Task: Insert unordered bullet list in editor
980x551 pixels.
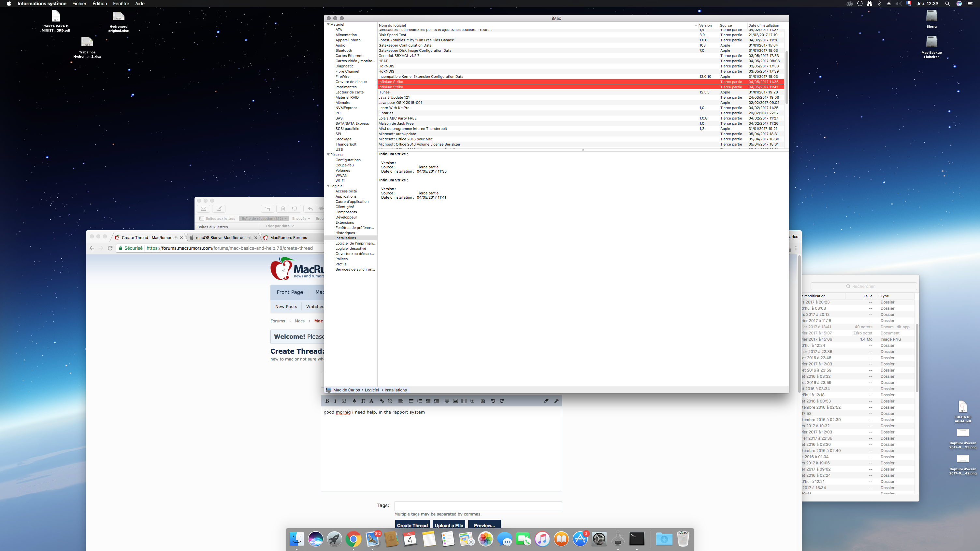Action: pyautogui.click(x=411, y=401)
